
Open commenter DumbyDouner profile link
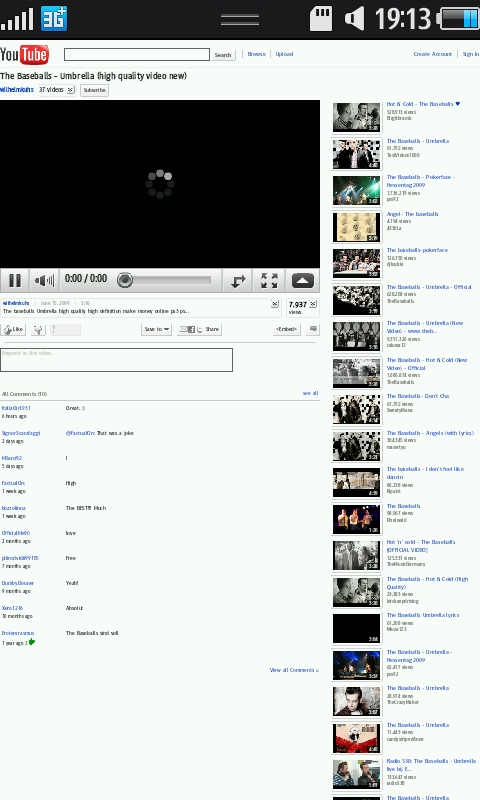coord(18,583)
